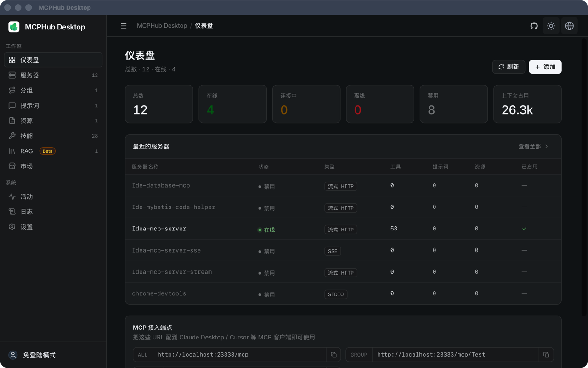The height and width of the screenshot is (368, 588).
Task: Click the 市场 store icon
Action: tap(12, 166)
